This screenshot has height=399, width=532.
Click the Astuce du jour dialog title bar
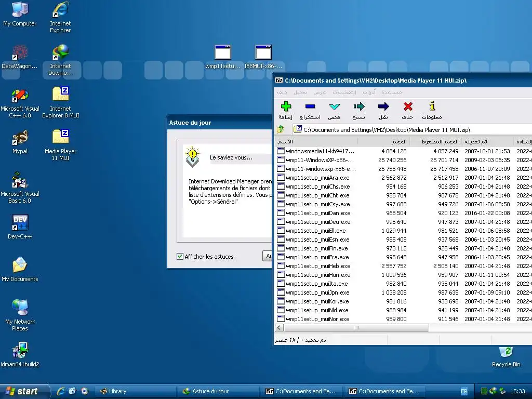tap(220, 123)
